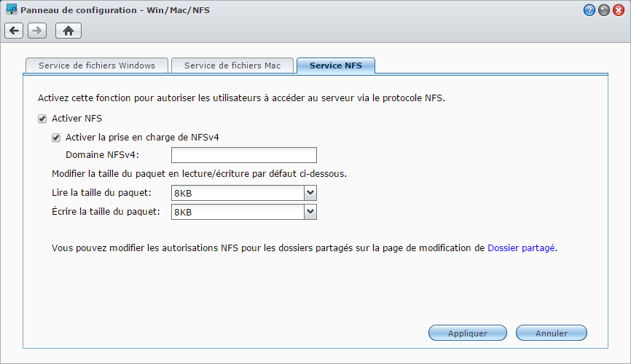Open Service de fichiers Mac tab
This screenshot has height=364, width=631.
click(x=232, y=66)
